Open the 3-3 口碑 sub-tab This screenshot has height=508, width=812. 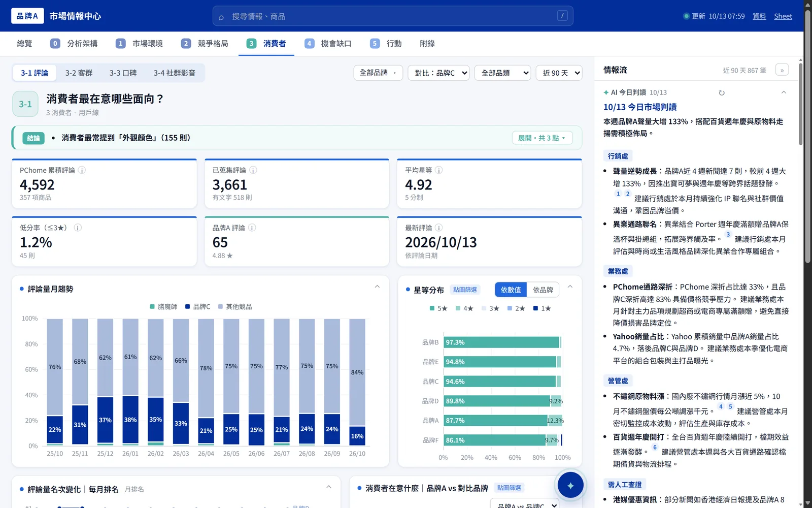(x=123, y=73)
